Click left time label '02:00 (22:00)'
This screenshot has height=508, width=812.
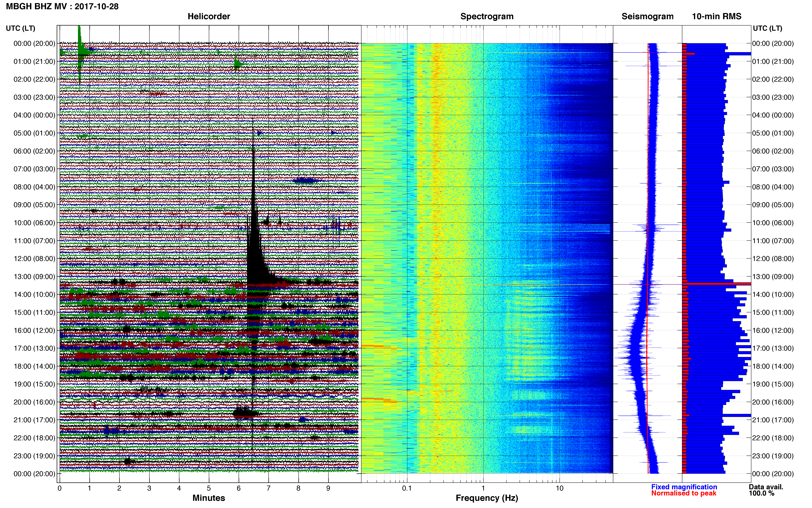(34, 79)
